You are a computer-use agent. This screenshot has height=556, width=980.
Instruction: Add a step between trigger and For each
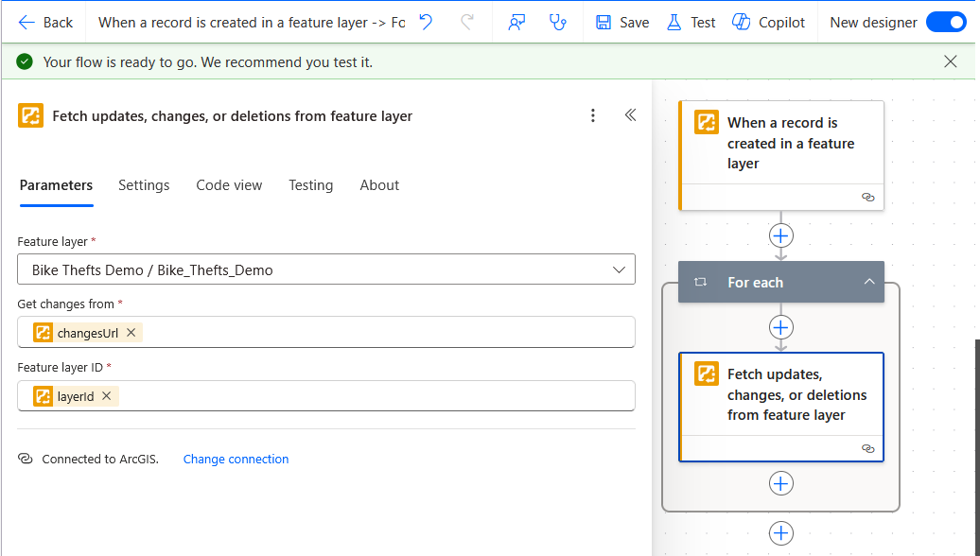(x=781, y=235)
